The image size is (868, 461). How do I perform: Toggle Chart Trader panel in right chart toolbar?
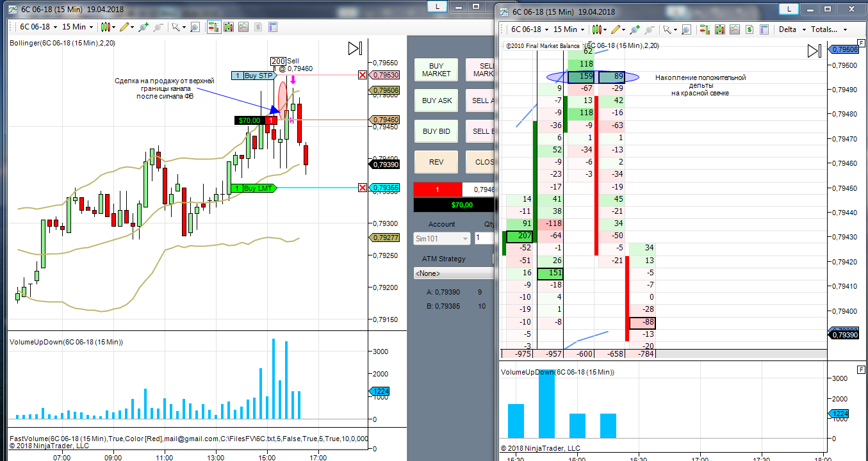(x=705, y=29)
